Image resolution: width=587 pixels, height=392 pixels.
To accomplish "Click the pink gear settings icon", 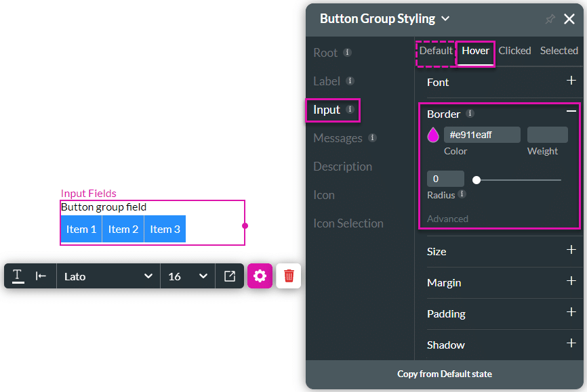I will point(260,276).
